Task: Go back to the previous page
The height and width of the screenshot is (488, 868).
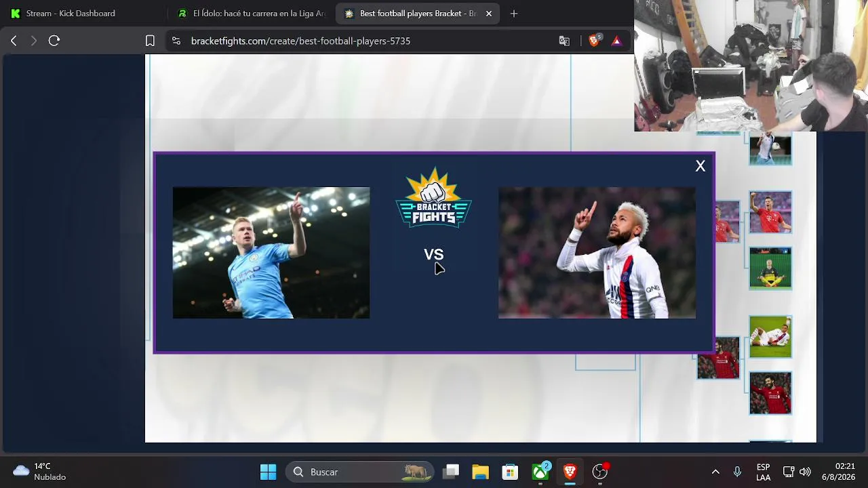Action: [14, 41]
